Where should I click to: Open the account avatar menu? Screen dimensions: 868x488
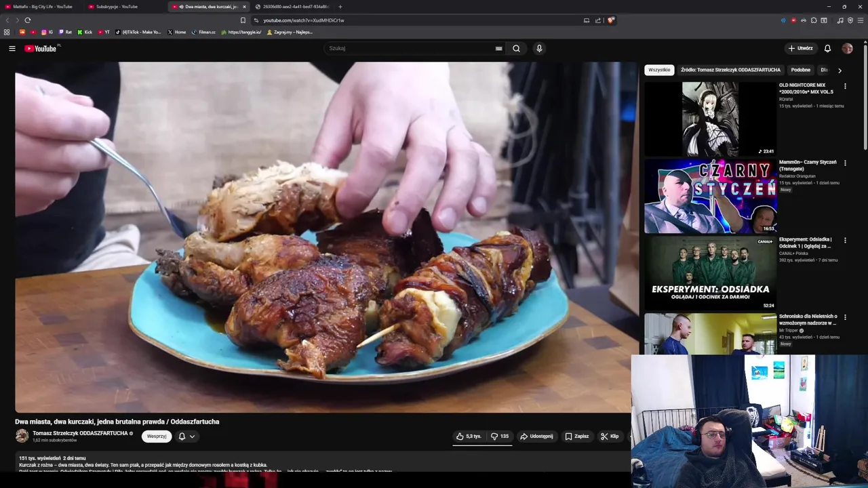pos(847,48)
